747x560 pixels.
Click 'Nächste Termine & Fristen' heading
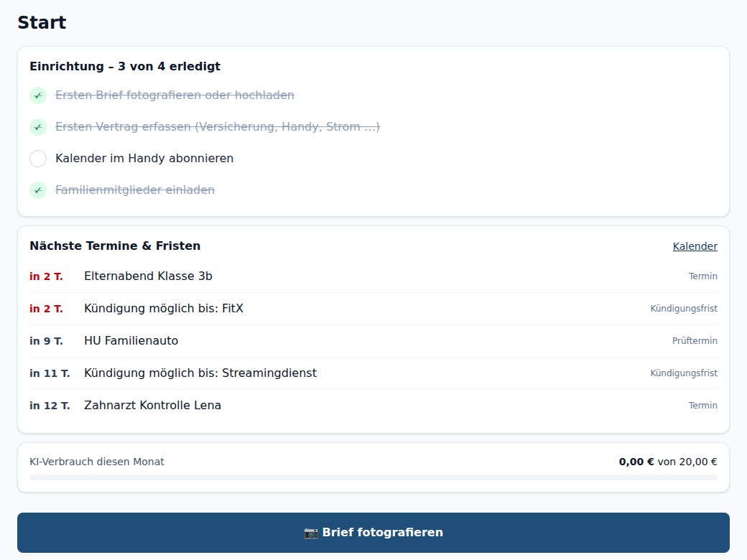coord(115,246)
